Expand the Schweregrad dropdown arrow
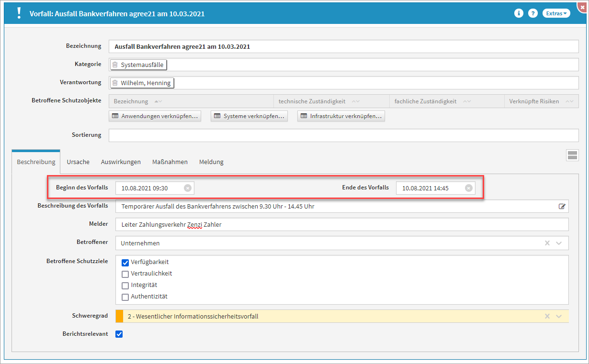This screenshot has height=364, width=589. point(558,316)
